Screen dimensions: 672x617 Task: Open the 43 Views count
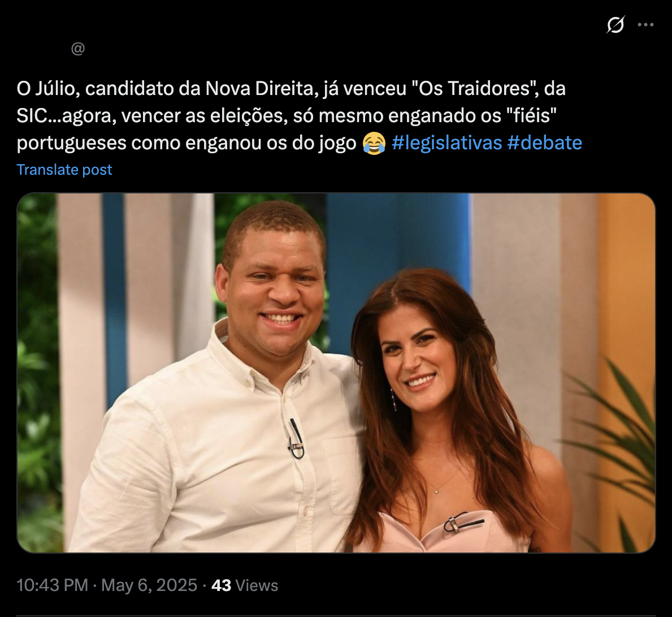point(245,585)
